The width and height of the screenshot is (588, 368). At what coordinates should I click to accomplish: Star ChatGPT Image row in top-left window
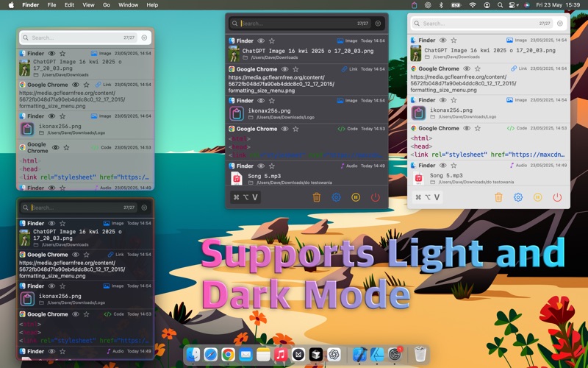click(62, 53)
